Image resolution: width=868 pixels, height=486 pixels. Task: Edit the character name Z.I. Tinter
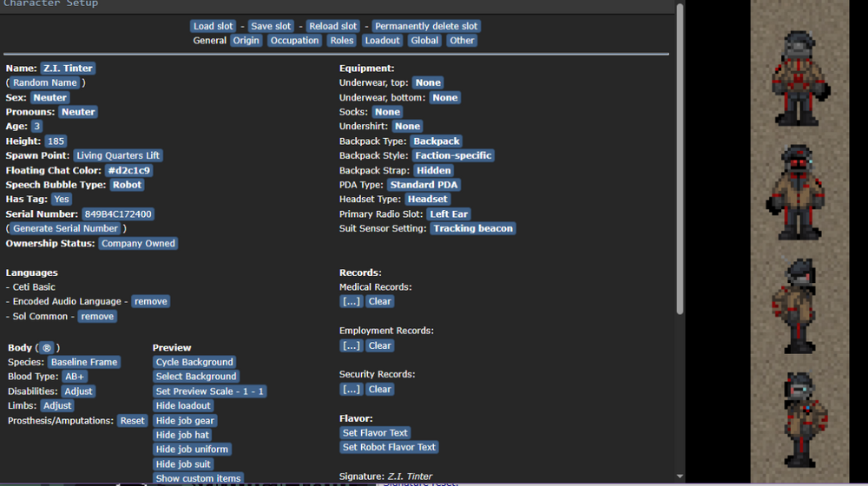coord(67,68)
